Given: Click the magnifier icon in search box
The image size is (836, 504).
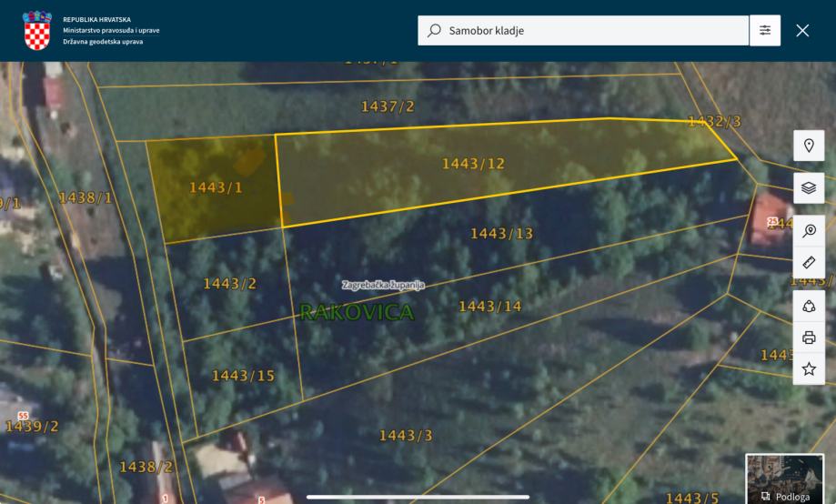Looking at the screenshot, I should point(434,30).
